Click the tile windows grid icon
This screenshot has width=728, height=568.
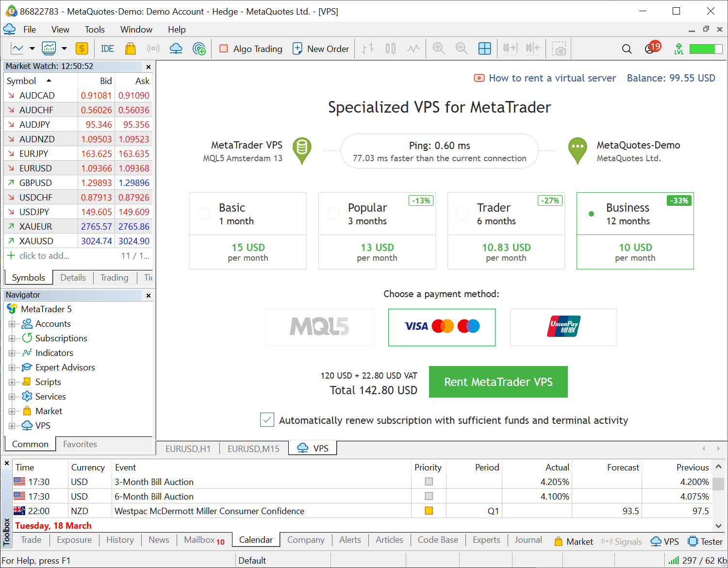click(484, 49)
